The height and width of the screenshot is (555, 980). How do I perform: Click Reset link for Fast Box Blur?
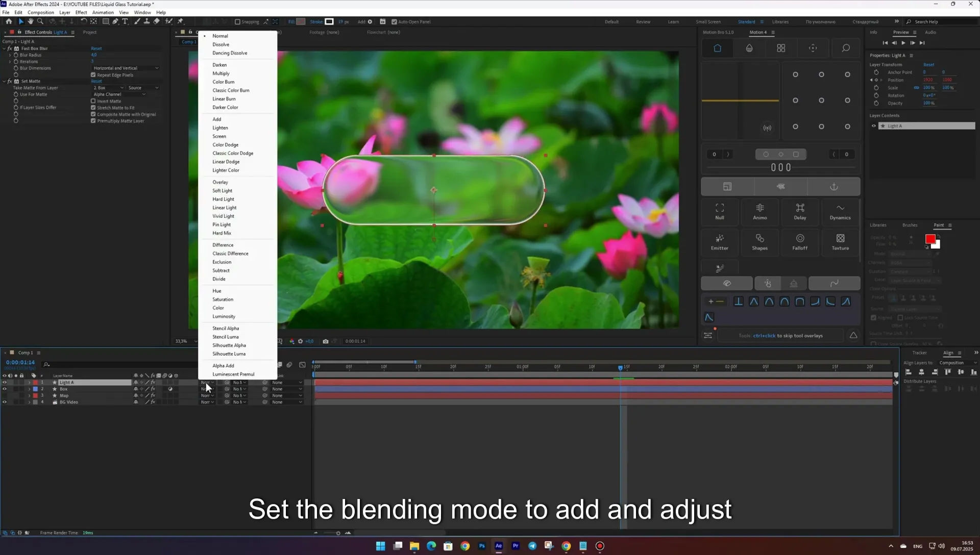click(x=96, y=48)
